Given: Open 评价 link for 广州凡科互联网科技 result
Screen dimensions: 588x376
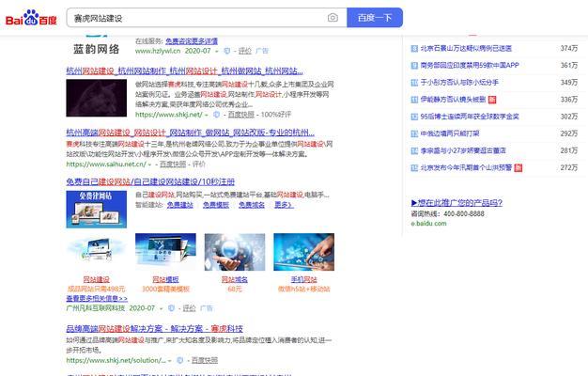Looking at the screenshot, I should (190, 308).
